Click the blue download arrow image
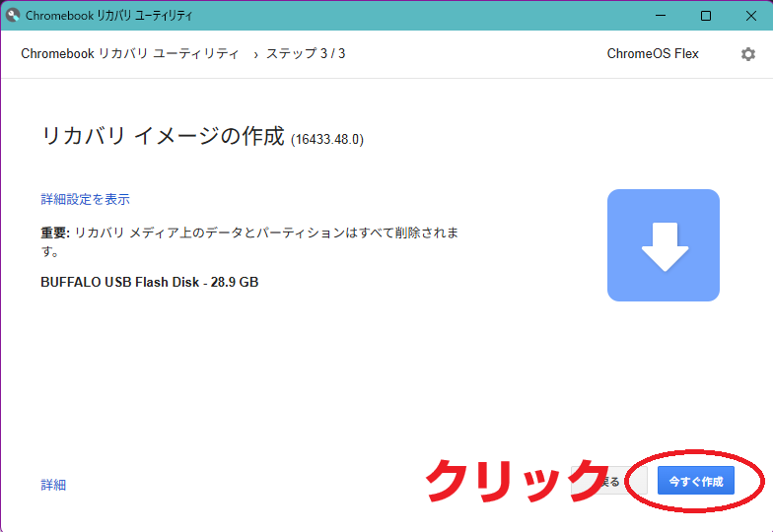This screenshot has height=532, width=773. click(x=663, y=245)
